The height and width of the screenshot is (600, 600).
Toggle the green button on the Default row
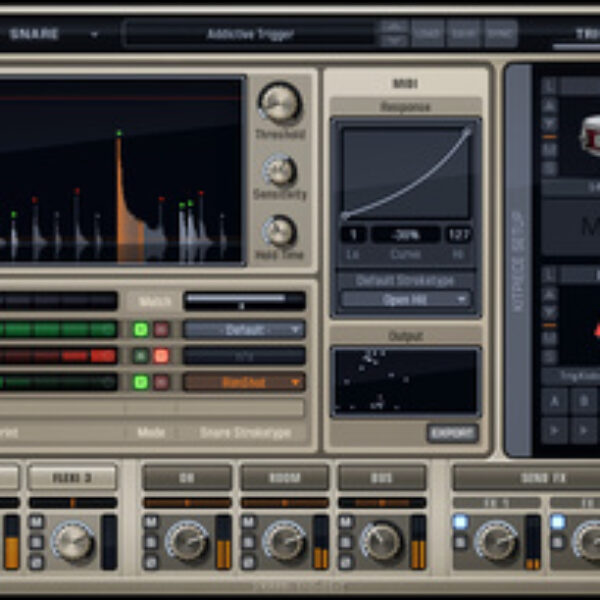pos(140,329)
